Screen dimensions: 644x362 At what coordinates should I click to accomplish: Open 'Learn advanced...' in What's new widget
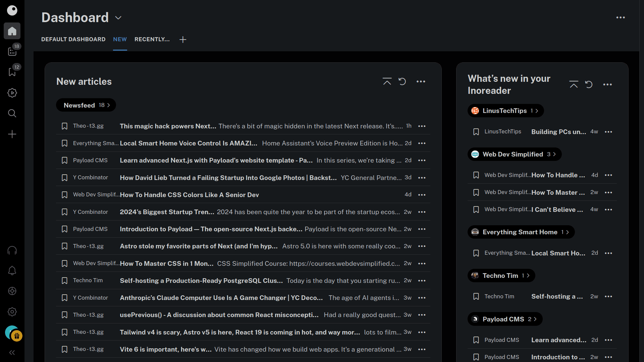click(x=559, y=340)
